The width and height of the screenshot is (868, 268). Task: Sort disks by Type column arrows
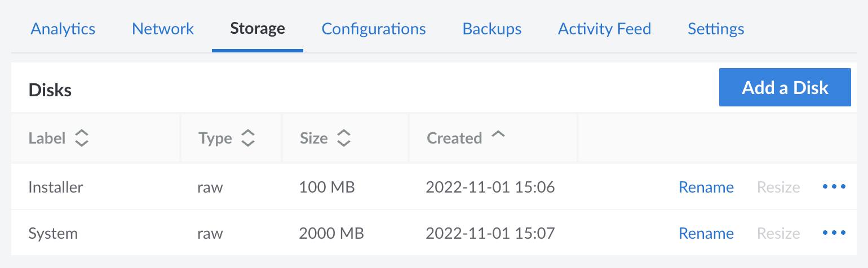pos(248,138)
